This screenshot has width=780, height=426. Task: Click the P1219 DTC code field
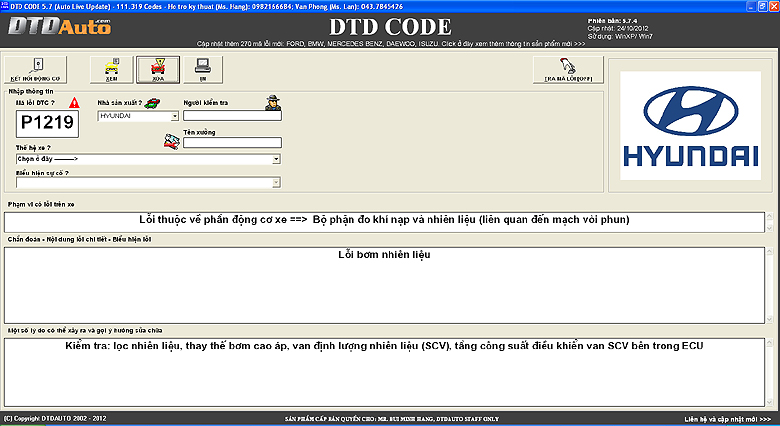pyautogui.click(x=47, y=123)
